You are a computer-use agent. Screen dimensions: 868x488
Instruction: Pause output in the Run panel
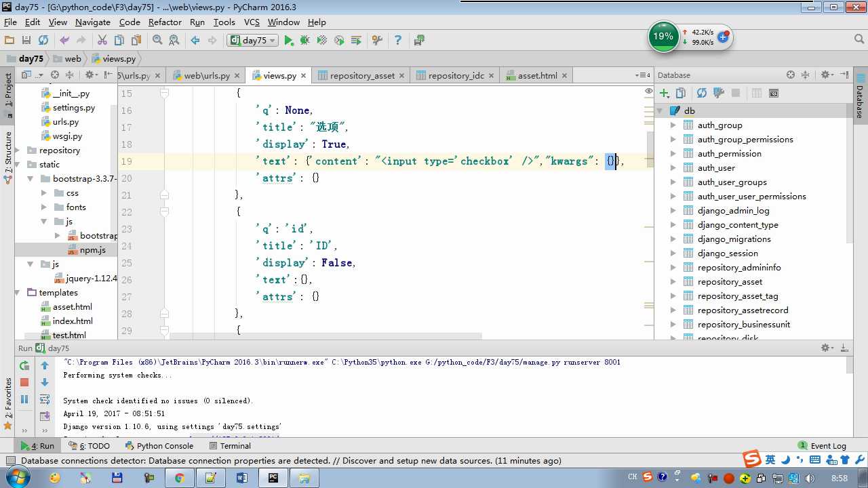(24, 399)
